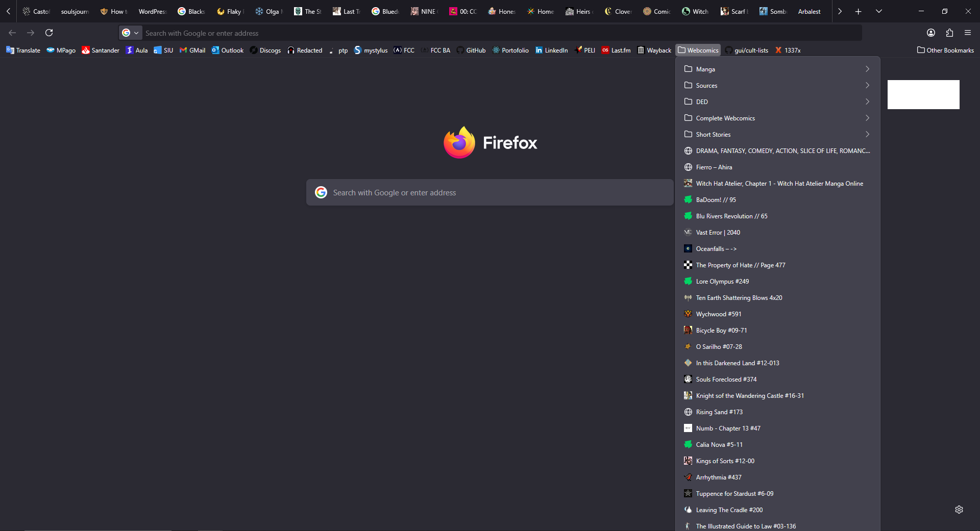
Task: Open the Extensions puzzle icon
Action: point(949,33)
